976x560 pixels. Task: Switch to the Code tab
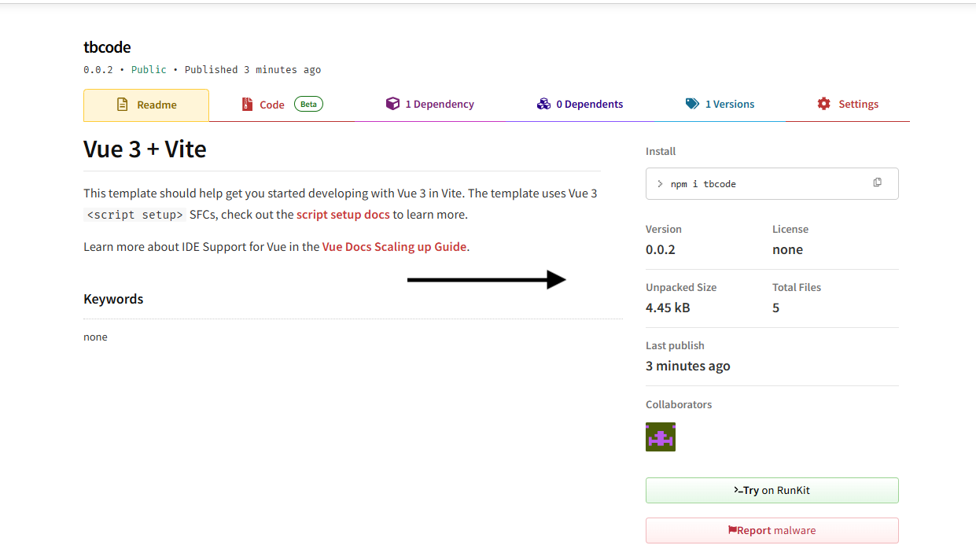pos(272,105)
